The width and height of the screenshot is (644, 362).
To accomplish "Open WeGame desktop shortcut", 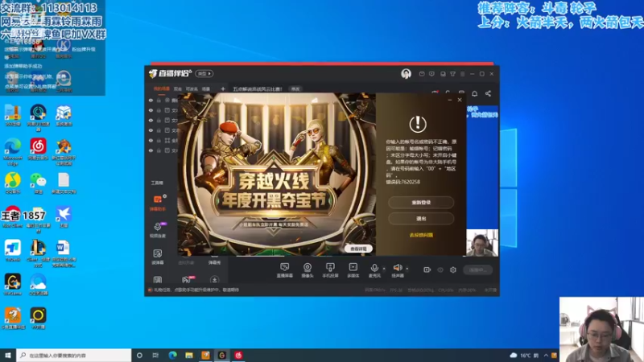I will pos(13,285).
